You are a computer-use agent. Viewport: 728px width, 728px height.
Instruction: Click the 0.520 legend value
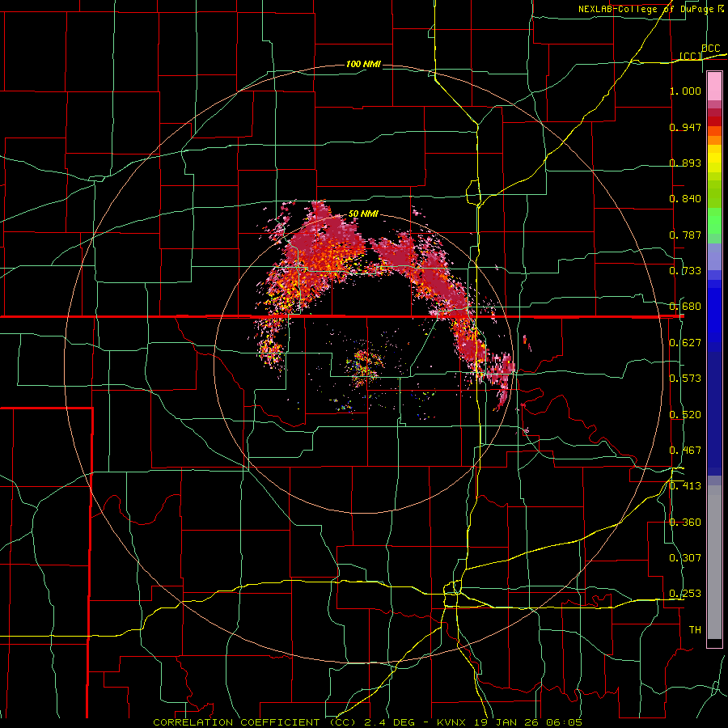[x=685, y=415]
